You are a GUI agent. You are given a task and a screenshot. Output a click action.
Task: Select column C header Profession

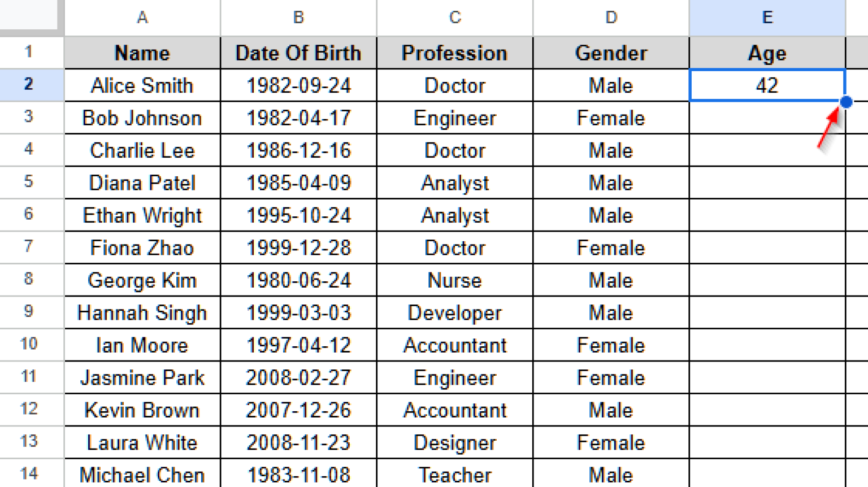pos(454,17)
